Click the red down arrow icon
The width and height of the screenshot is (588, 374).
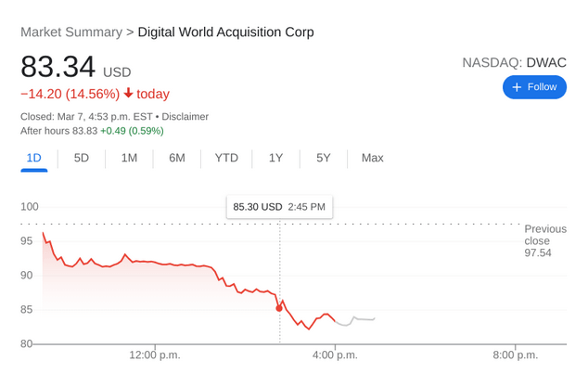(128, 94)
